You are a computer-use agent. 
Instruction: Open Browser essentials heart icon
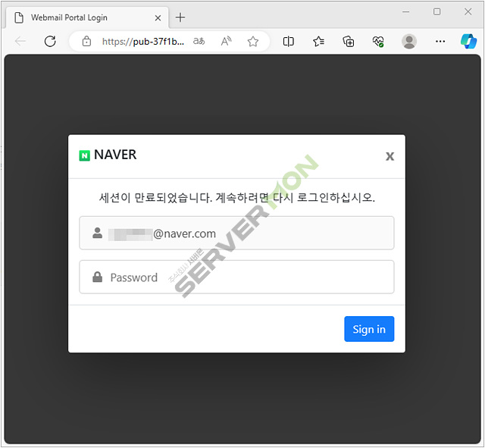378,41
